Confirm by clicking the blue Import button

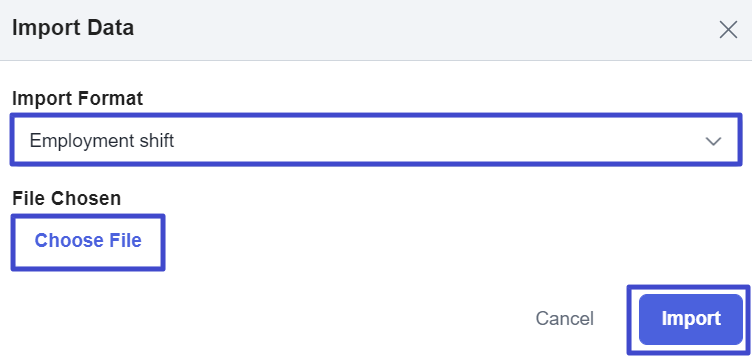[x=691, y=319]
